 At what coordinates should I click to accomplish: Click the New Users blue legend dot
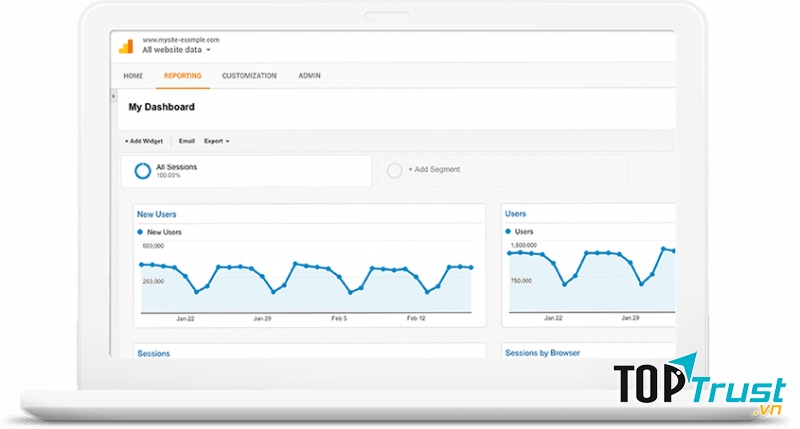click(140, 231)
